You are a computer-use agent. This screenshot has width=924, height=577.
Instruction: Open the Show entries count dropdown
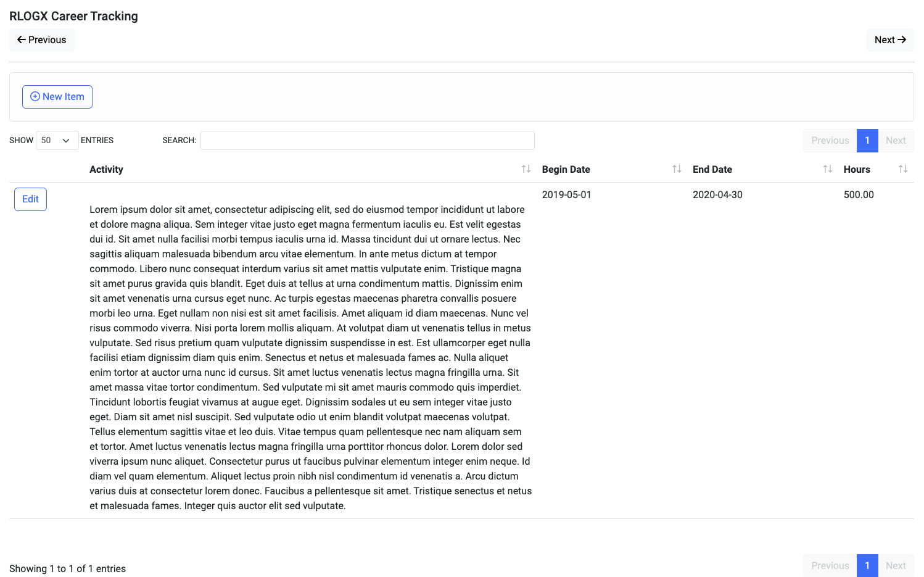click(x=57, y=141)
